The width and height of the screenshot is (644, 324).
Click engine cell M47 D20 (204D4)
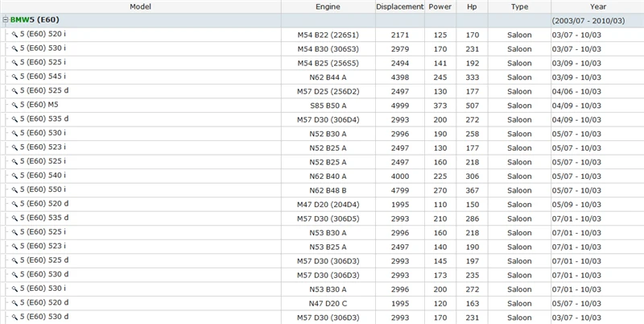click(328, 205)
